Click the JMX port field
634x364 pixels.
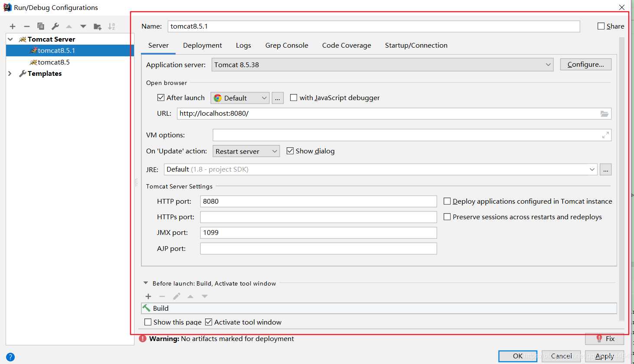[318, 233]
